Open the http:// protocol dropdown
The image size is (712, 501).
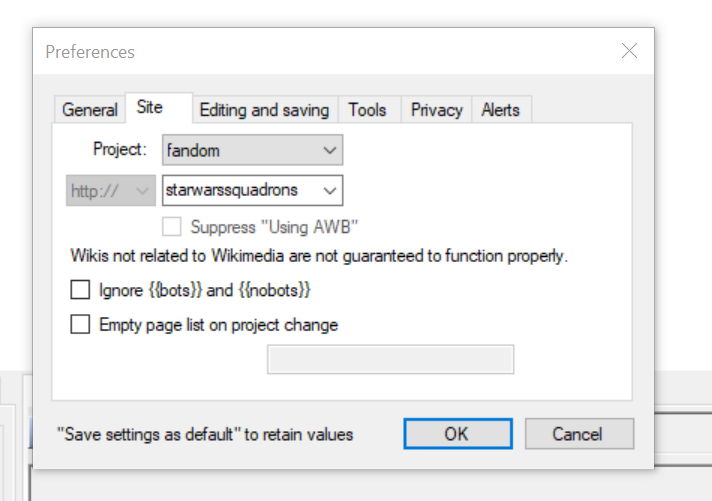coord(141,190)
